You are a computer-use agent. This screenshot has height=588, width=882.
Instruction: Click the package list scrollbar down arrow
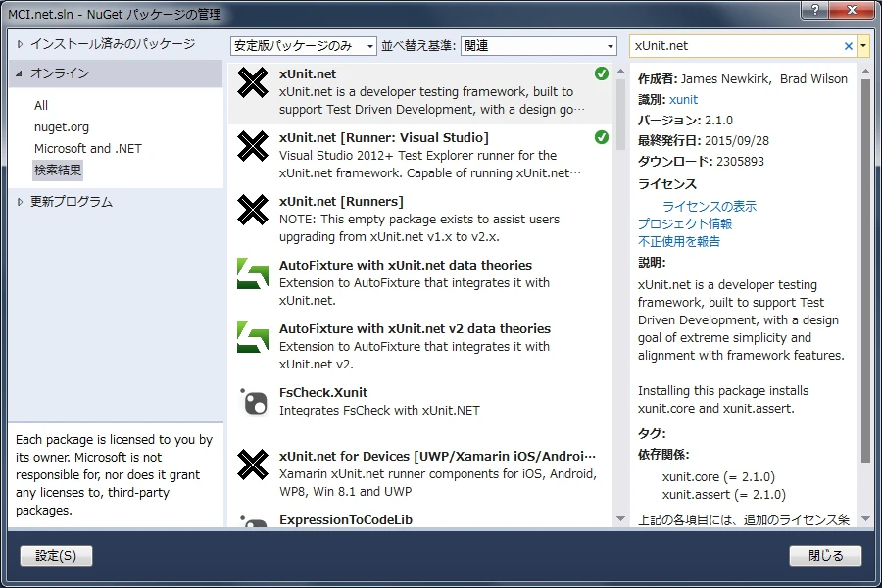point(621,518)
